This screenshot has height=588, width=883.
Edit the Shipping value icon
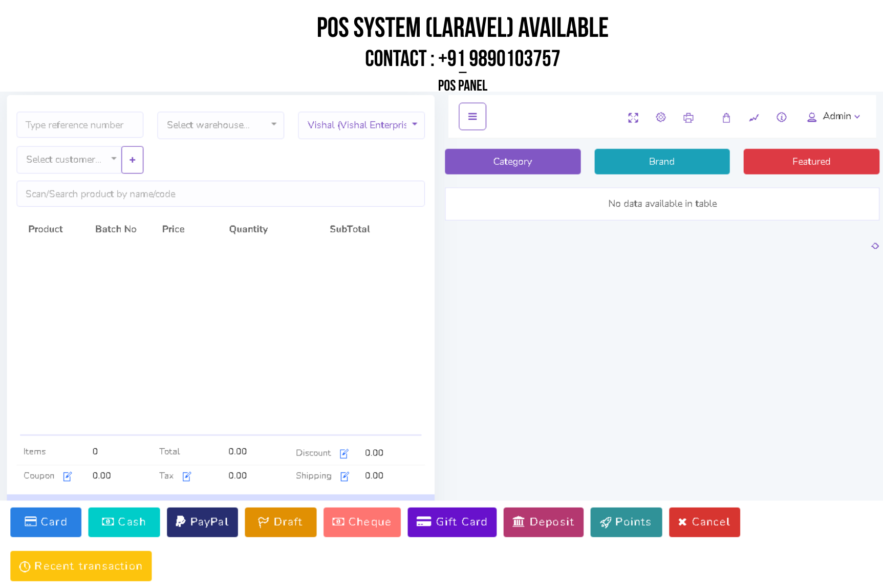344,476
